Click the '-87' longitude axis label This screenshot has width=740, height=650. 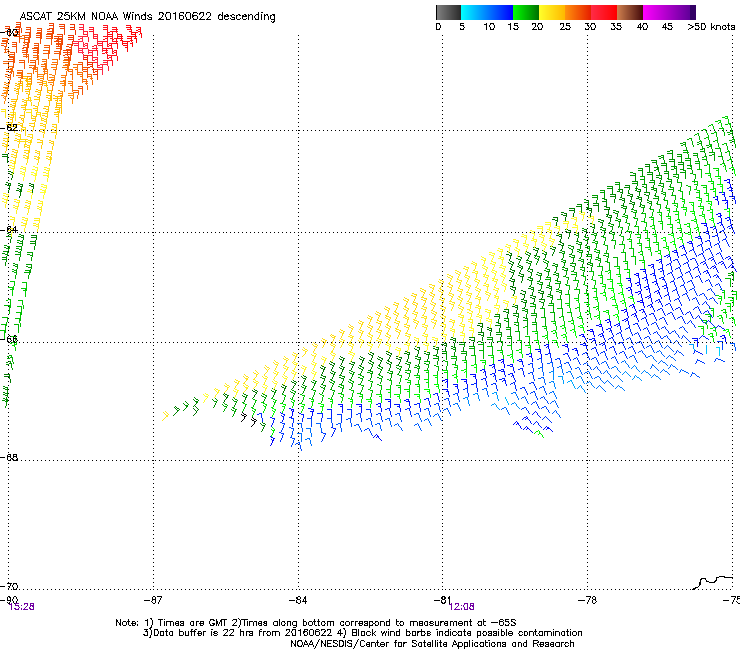153,600
